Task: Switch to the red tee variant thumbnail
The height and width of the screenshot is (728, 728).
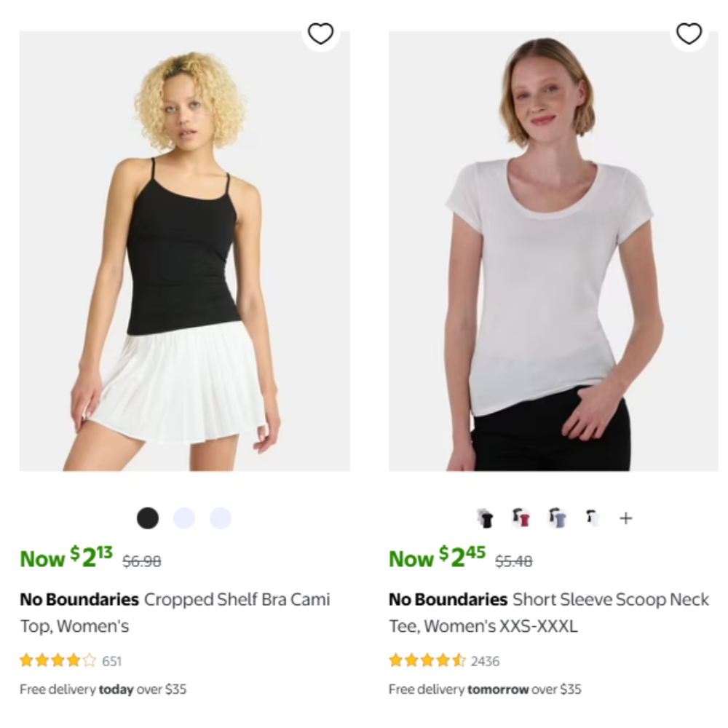Action: pyautogui.click(x=521, y=518)
